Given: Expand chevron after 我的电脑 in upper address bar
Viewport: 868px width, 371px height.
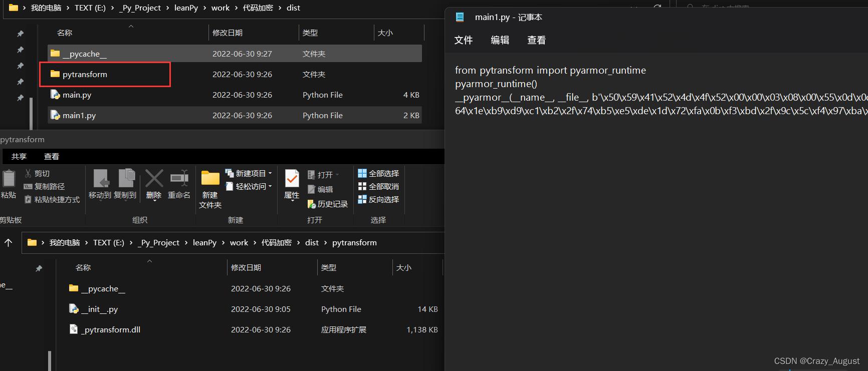Looking at the screenshot, I should 68,8.
